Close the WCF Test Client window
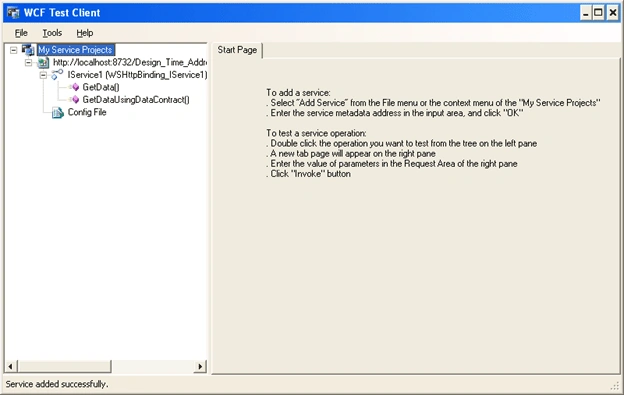624x395 pixels. pos(613,13)
